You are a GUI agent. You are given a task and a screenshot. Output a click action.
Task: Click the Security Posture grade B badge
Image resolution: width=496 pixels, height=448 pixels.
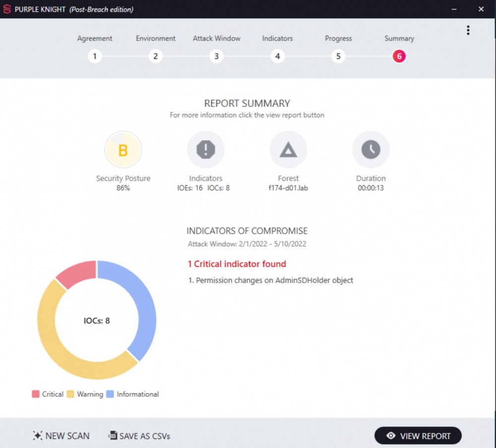coord(123,150)
